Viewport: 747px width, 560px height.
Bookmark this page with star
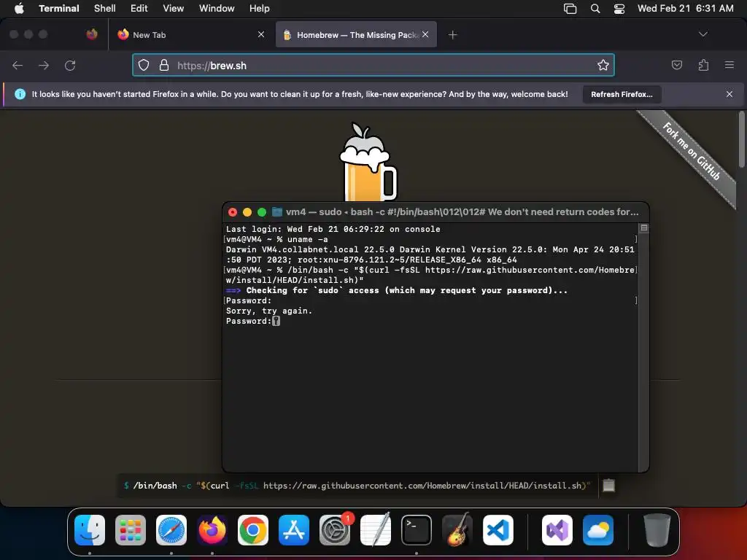pyautogui.click(x=603, y=65)
